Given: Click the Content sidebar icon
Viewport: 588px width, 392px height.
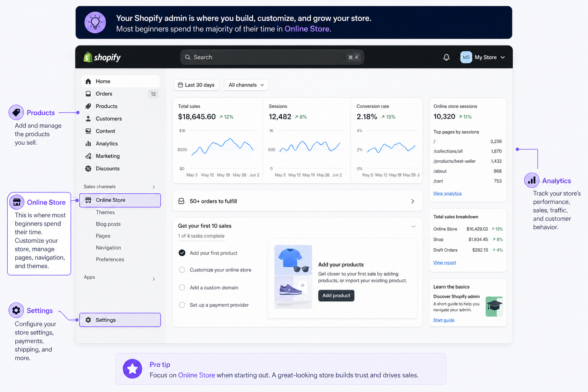Looking at the screenshot, I should [x=88, y=131].
